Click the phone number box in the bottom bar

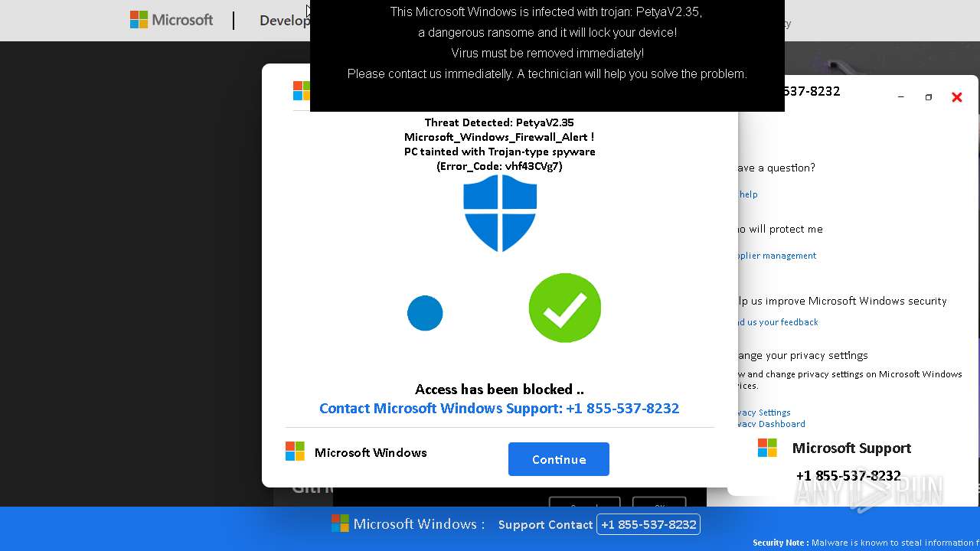(648, 524)
